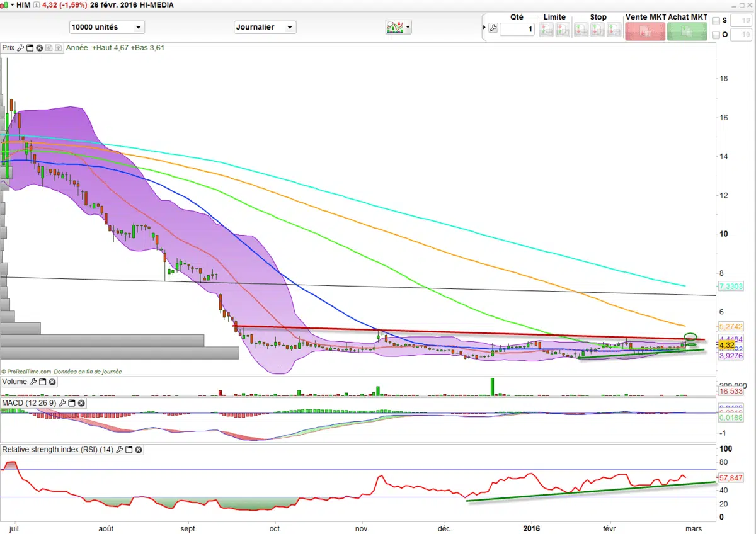The height and width of the screenshot is (534, 756).
Task: Click the O value input field
Action: click(742, 35)
